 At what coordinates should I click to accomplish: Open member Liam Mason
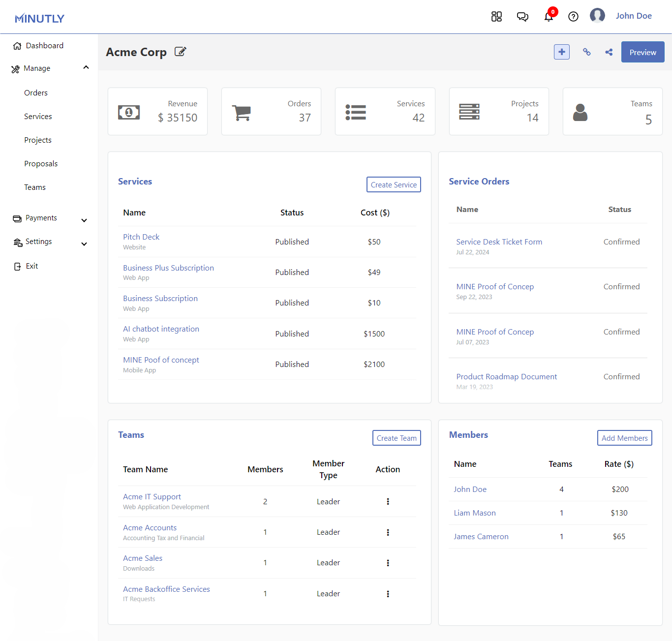click(x=474, y=513)
